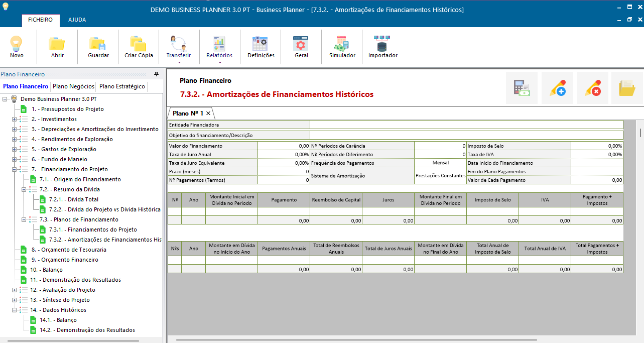Expand 3. - Depreciações e Amortizações node

tap(14, 129)
